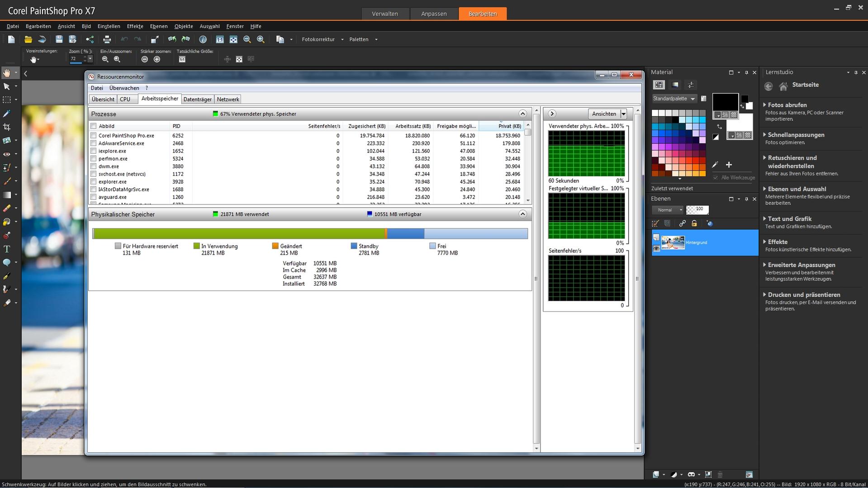Check the iexplore.exe process checkbox

[93, 151]
